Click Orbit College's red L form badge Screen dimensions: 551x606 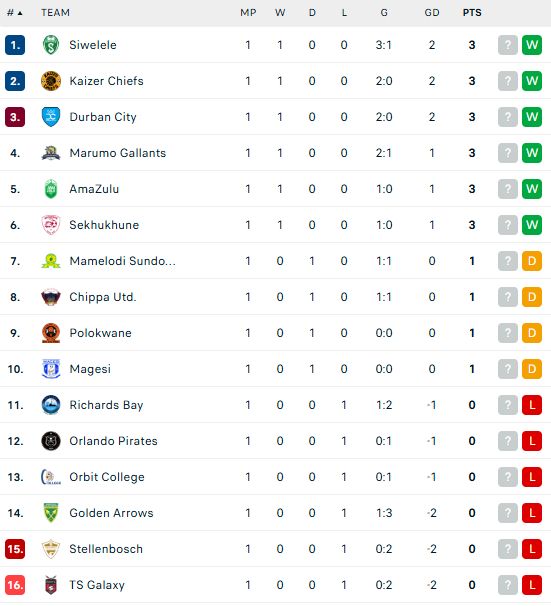pyautogui.click(x=532, y=477)
